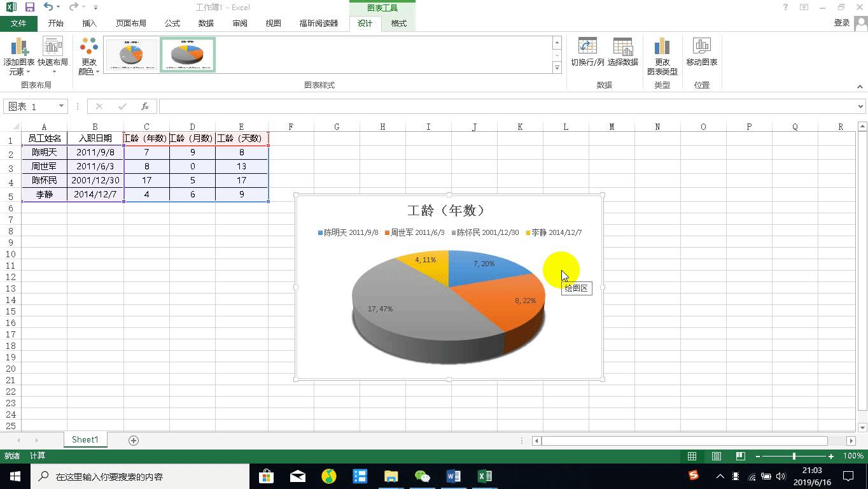Click the Save icon in quick access toolbar

pyautogui.click(x=30, y=7)
